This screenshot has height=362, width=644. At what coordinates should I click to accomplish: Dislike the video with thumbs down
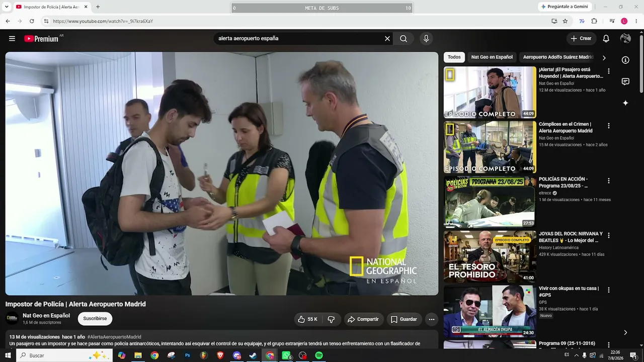coord(331,319)
